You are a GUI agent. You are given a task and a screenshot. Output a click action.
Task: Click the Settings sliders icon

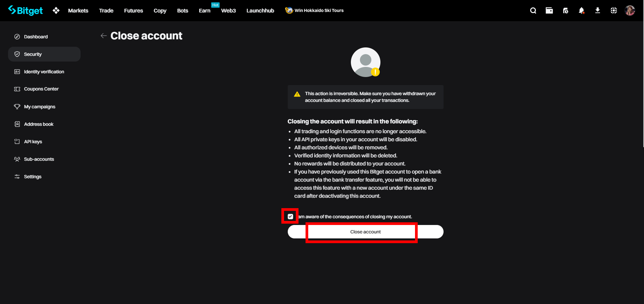coord(17,177)
